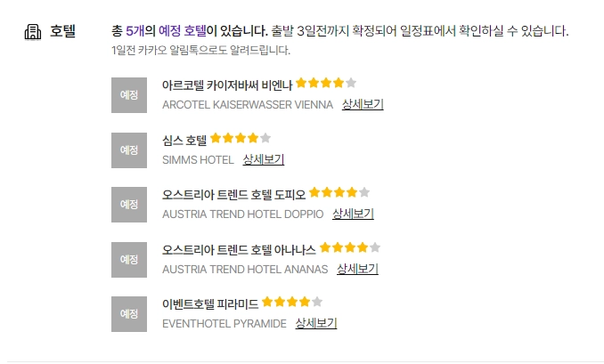
Task: Click the 예정 badge for Austria Trend Doppio
Action: click(129, 205)
